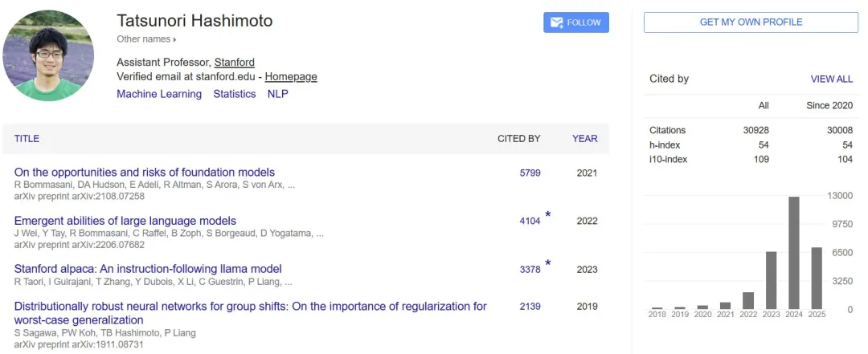Open the Stanford affiliation link
The width and height of the screenshot is (868, 354).
(x=235, y=63)
